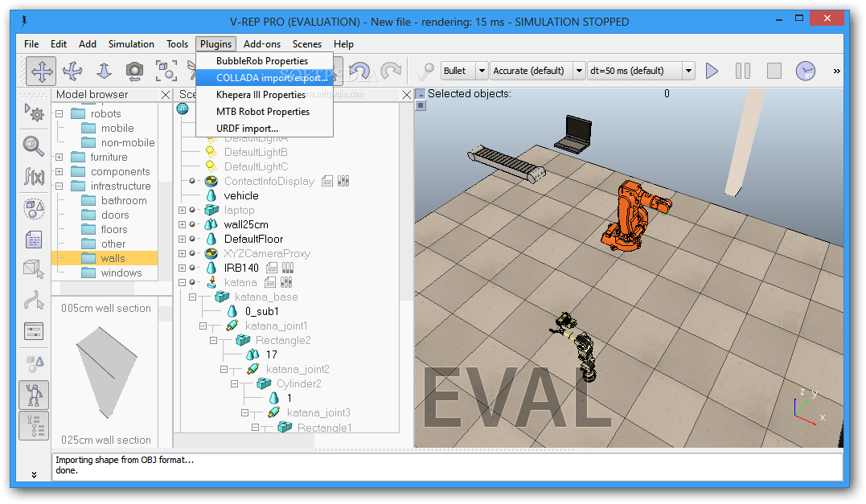Choose Khepera III Properties entry

point(265,94)
